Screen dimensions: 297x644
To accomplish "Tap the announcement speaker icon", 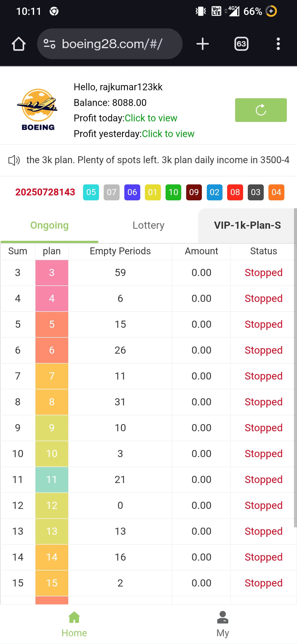I will pyautogui.click(x=14, y=160).
